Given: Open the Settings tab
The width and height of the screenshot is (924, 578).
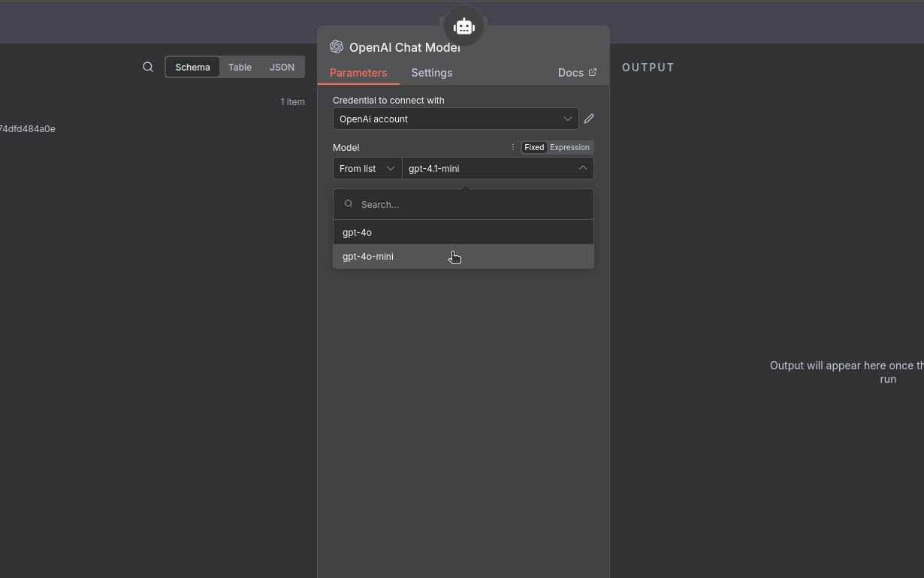Looking at the screenshot, I should (x=431, y=73).
